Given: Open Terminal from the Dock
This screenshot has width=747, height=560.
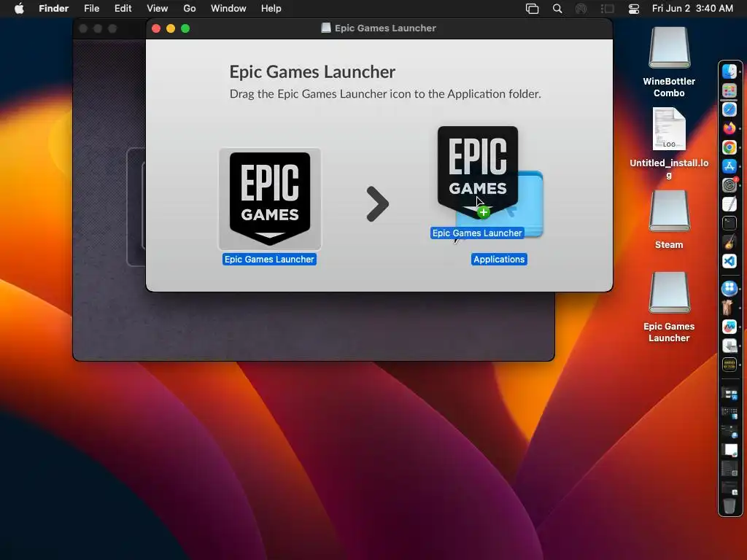Looking at the screenshot, I should tap(729, 223).
